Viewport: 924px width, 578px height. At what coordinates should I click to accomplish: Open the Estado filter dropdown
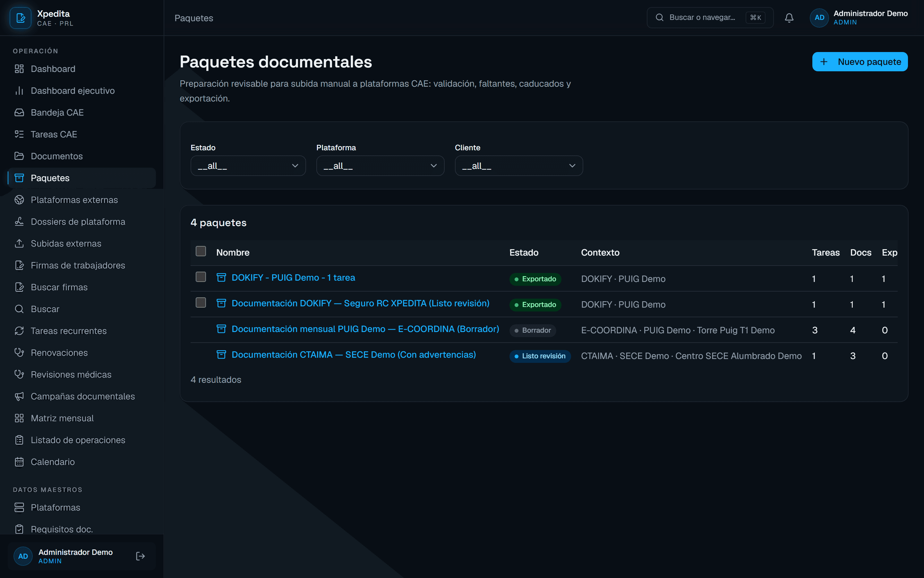(x=248, y=165)
